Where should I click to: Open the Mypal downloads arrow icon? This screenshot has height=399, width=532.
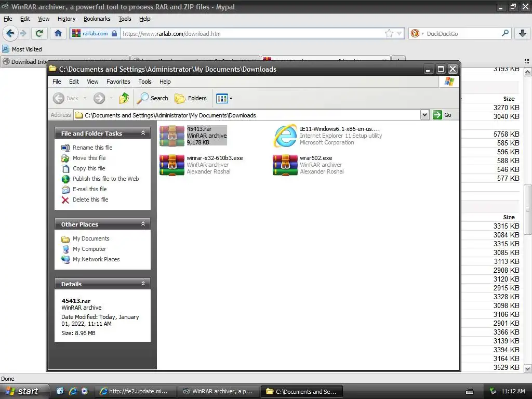[523, 33]
